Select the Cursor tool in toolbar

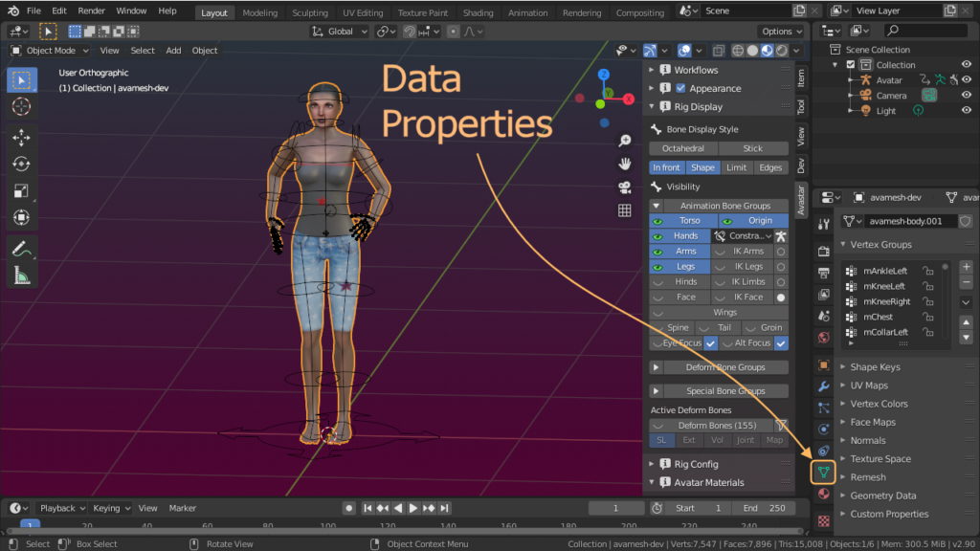[x=21, y=106]
